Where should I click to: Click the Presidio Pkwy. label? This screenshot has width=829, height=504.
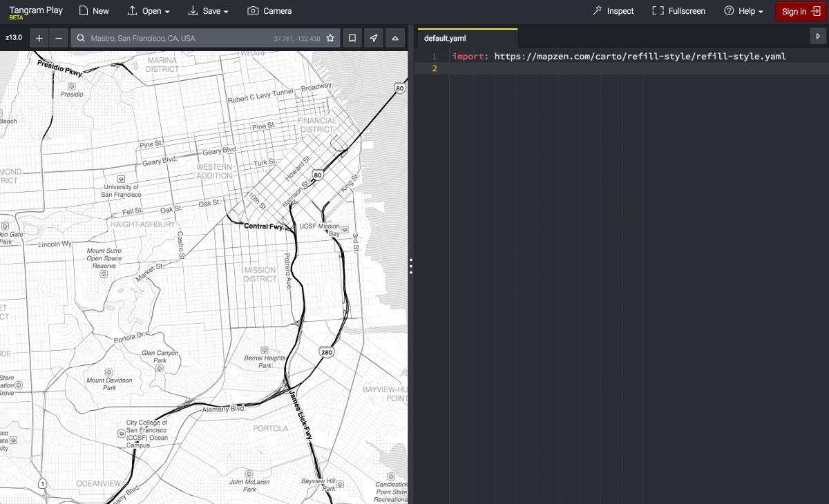(61, 67)
